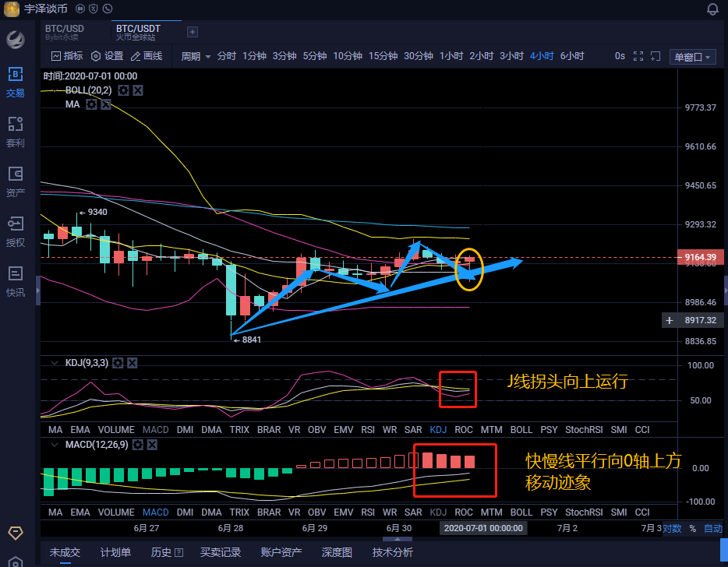Open the 周期 period dropdown
Viewport: 728px width, 567px height.
(x=193, y=55)
